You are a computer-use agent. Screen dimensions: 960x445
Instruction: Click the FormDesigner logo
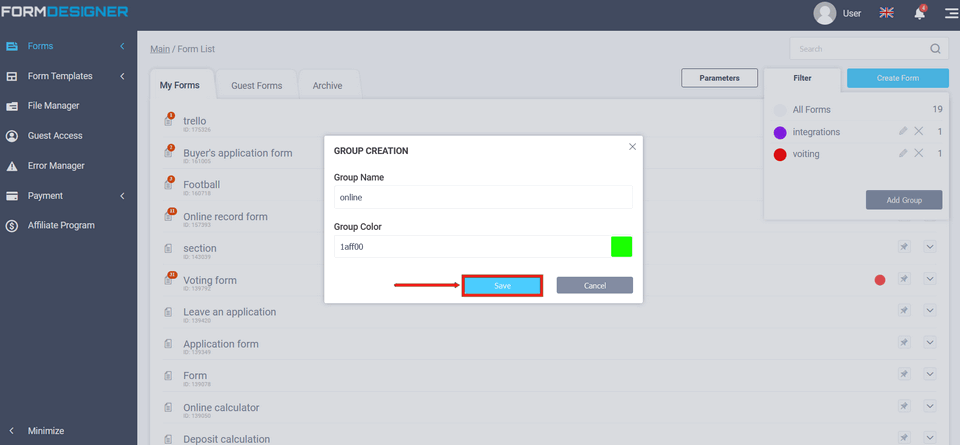click(64, 12)
